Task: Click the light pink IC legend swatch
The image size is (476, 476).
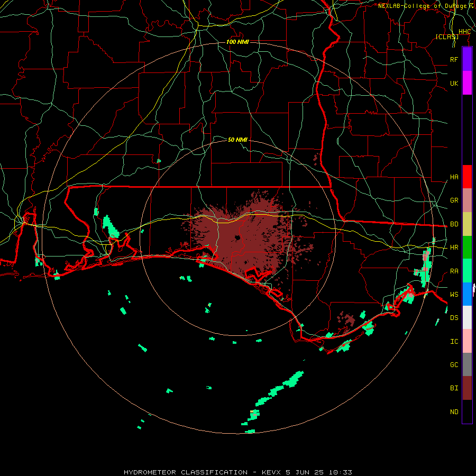Action: (467, 341)
